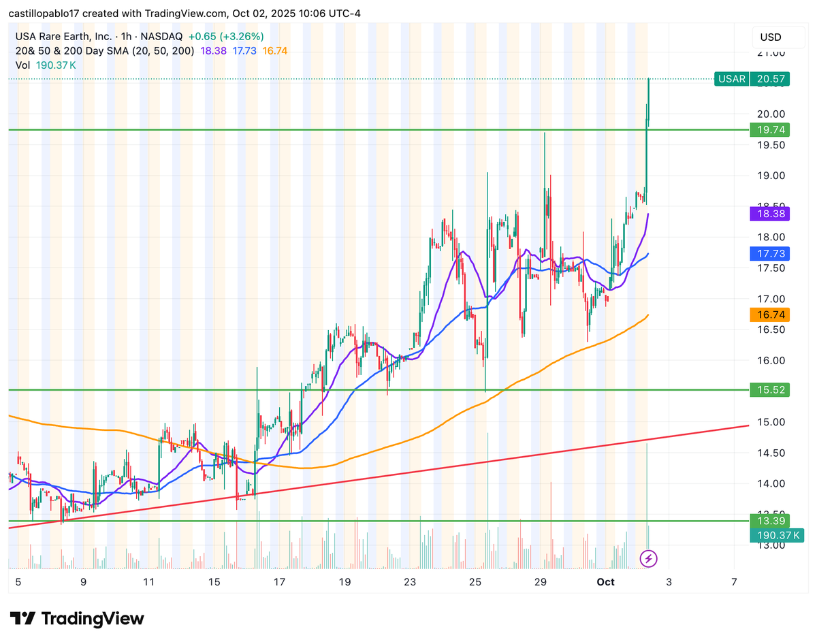Viewport: 817px width, 644px height.
Task: Click the 19.74 green level label
Action: pyautogui.click(x=770, y=129)
